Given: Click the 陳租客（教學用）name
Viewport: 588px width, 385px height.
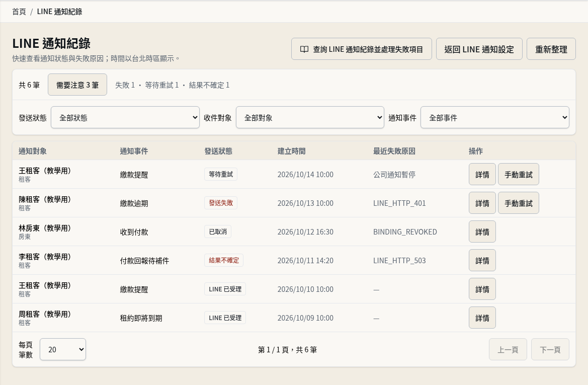Looking at the screenshot, I should click(x=45, y=199).
